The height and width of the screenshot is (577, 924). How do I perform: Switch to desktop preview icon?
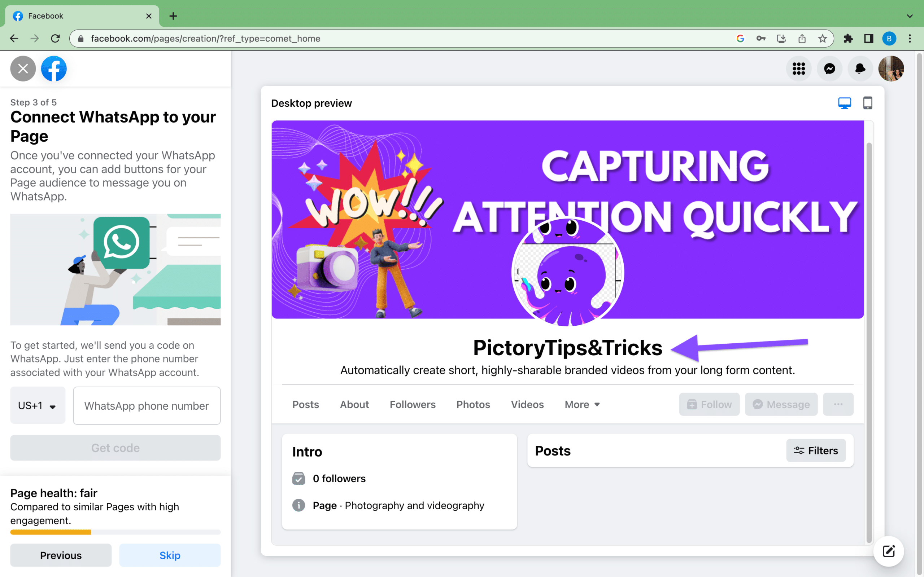click(845, 102)
